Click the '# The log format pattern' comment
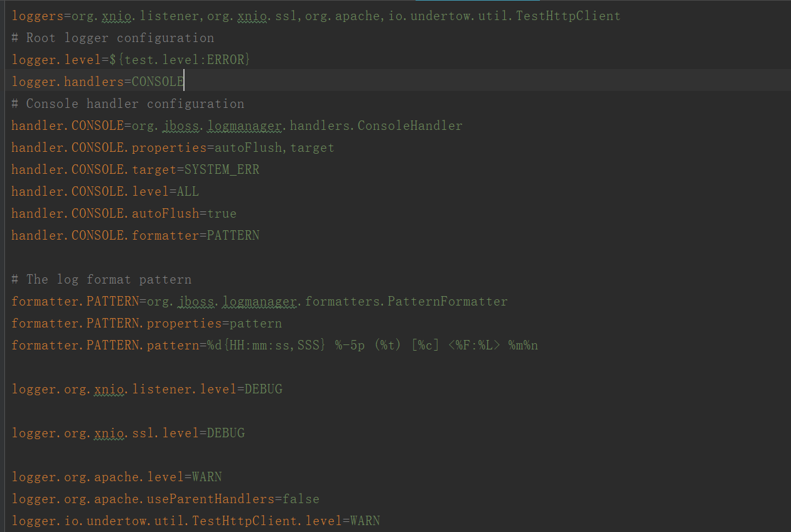This screenshot has height=532, width=791. [101, 279]
